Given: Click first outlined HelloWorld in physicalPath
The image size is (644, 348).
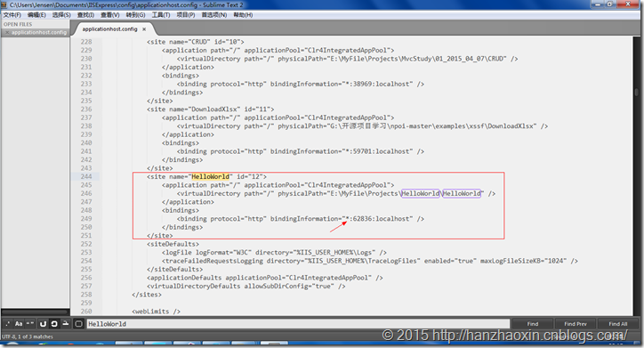Looking at the screenshot, I should 421,193.
